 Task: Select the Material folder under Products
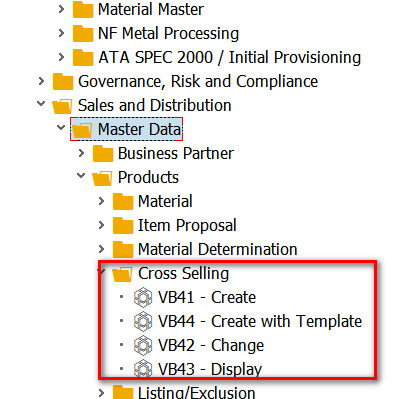pos(165,201)
